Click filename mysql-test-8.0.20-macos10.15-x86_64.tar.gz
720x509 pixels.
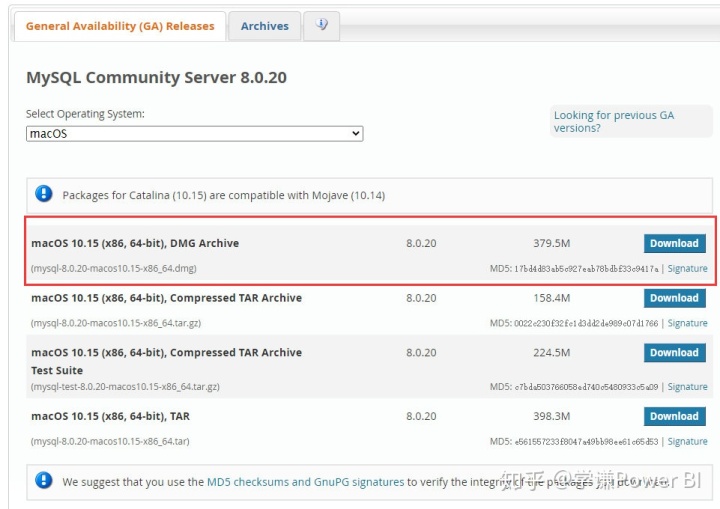pyautogui.click(x=125, y=386)
